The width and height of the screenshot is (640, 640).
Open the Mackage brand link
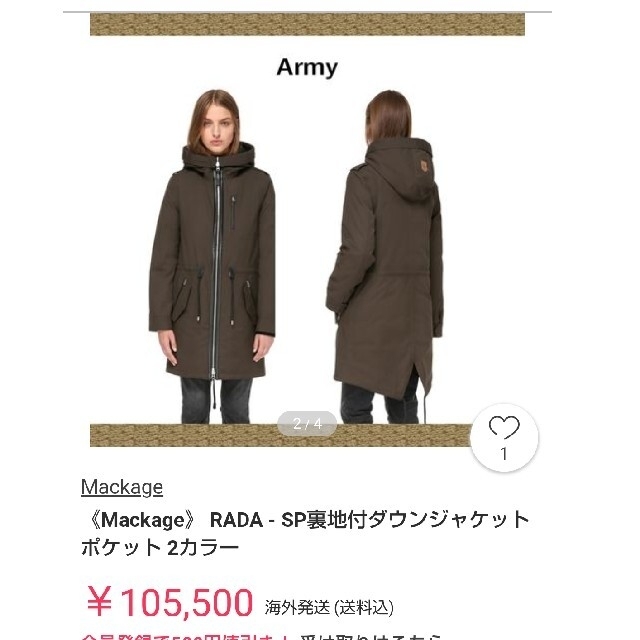[122, 487]
